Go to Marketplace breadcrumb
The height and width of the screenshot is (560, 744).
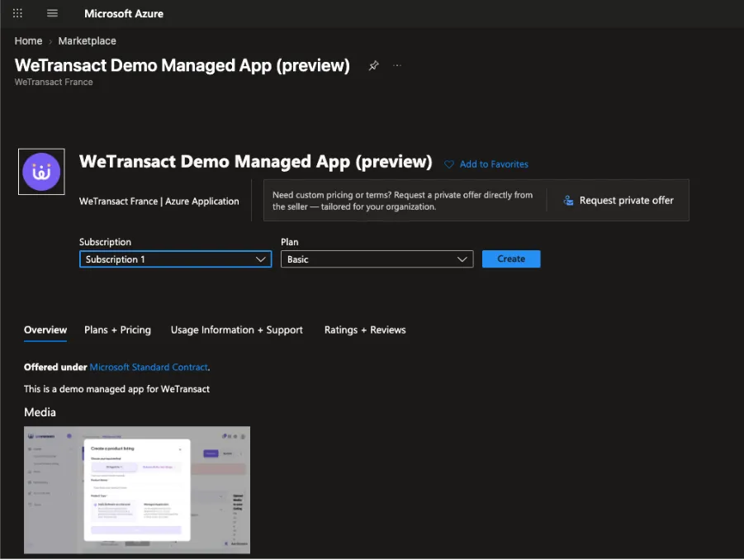click(x=88, y=40)
